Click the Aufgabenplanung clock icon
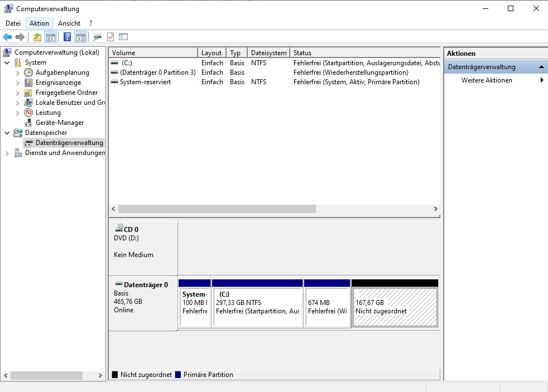This screenshot has width=548, height=392. [x=28, y=72]
